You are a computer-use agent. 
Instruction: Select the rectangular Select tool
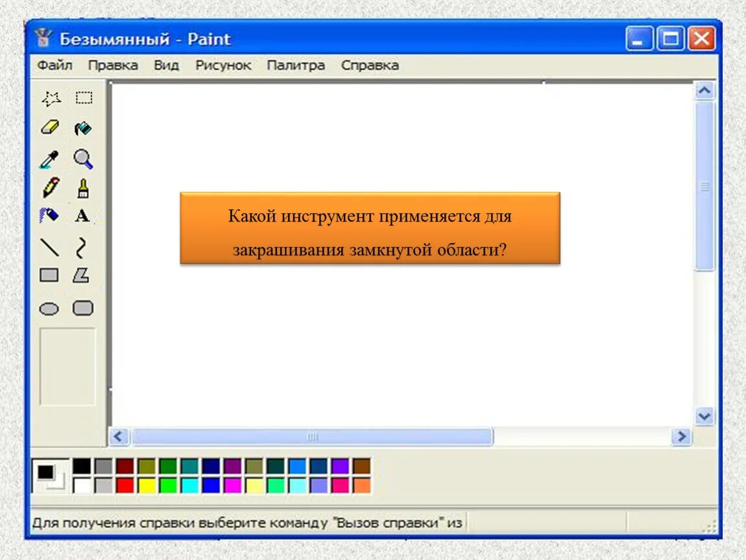click(84, 97)
